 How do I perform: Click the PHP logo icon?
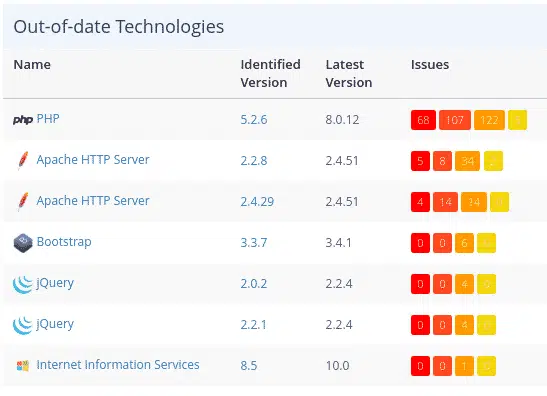(x=23, y=120)
